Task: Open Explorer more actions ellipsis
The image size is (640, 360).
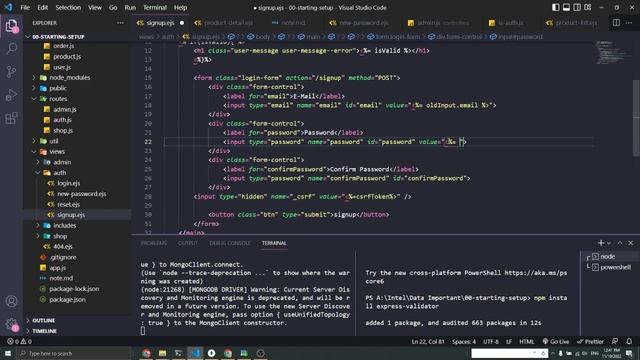Action: 120,23
